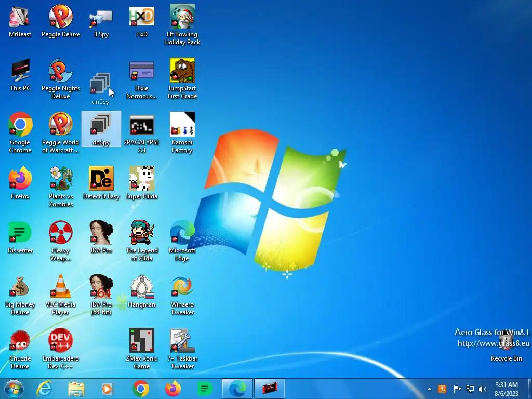Open the ILSpy desktop icon
The image size is (532, 399).
pos(101,21)
